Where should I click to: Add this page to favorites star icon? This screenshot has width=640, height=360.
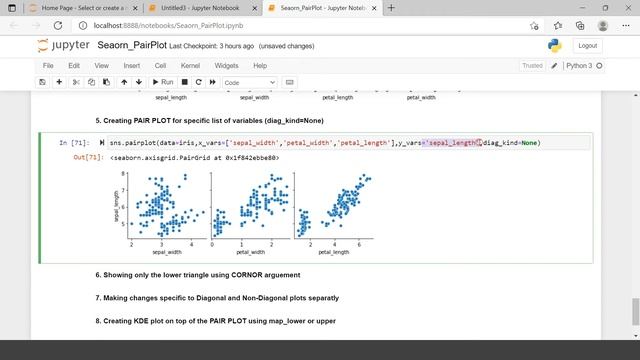534,26
